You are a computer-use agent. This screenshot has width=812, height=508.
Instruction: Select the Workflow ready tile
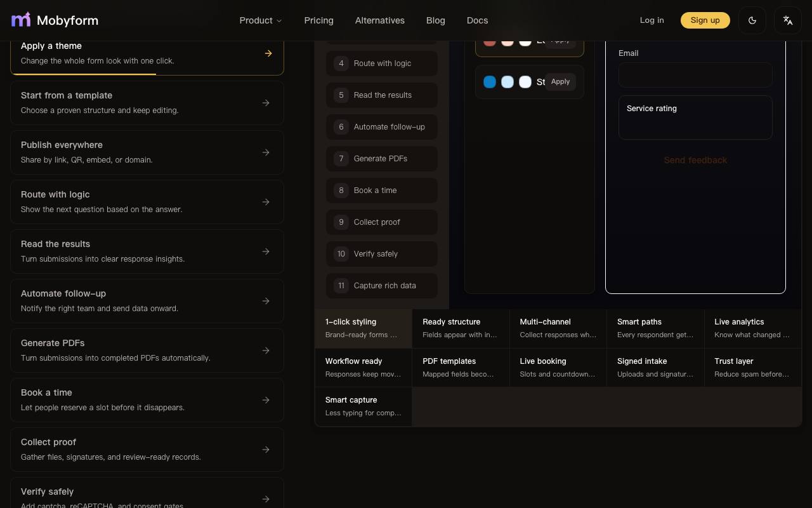[363, 368]
